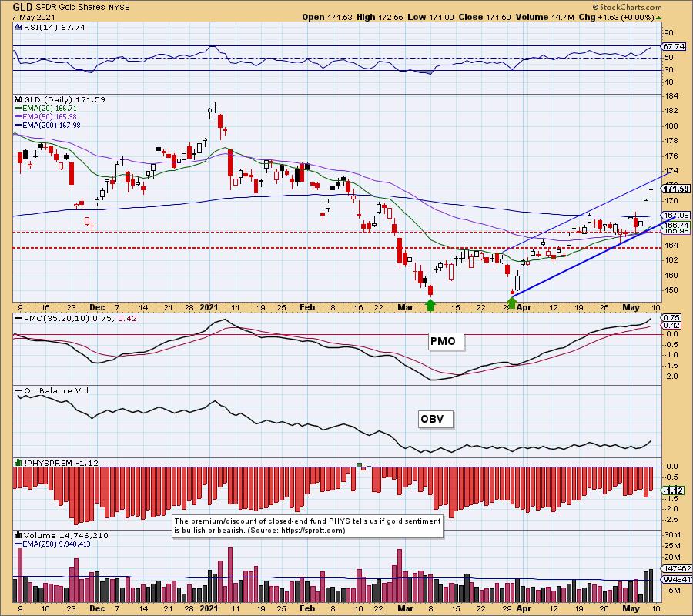Click the On Balance Vol legend

(52, 391)
